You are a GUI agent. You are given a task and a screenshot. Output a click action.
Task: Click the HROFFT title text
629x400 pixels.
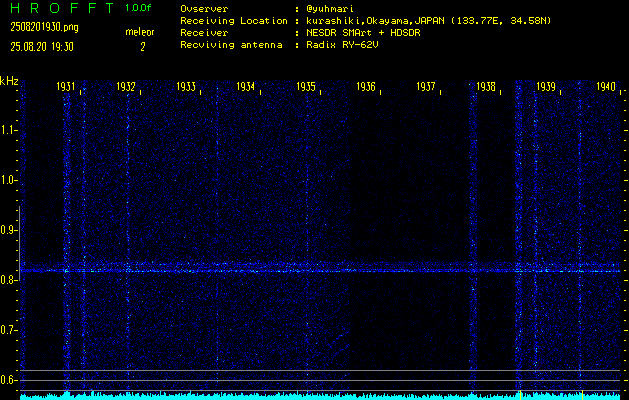click(61, 8)
